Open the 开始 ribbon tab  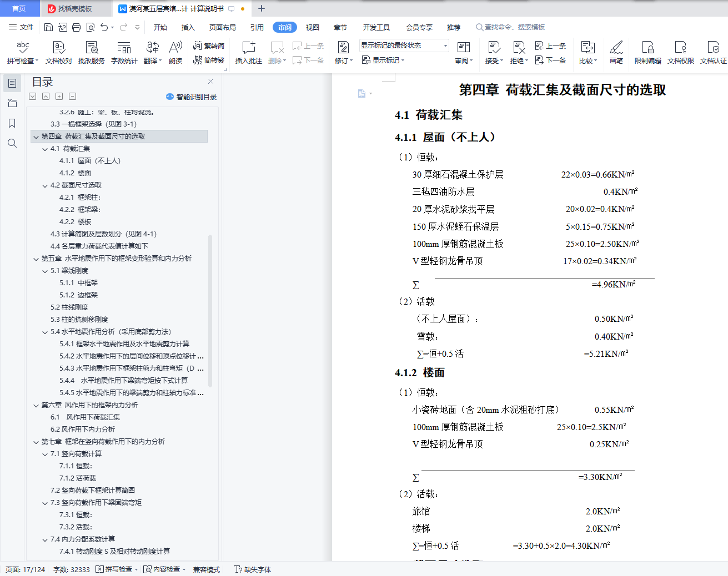[160, 27]
